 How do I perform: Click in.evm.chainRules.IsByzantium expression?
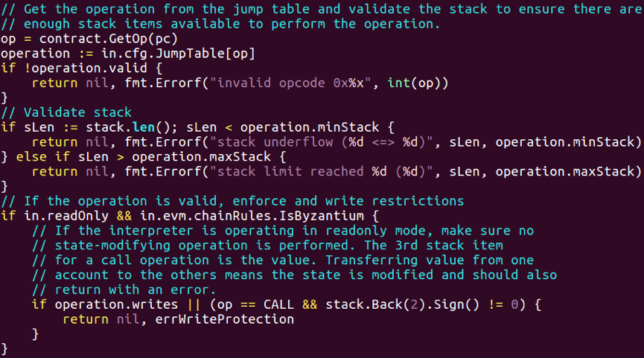click(252, 216)
